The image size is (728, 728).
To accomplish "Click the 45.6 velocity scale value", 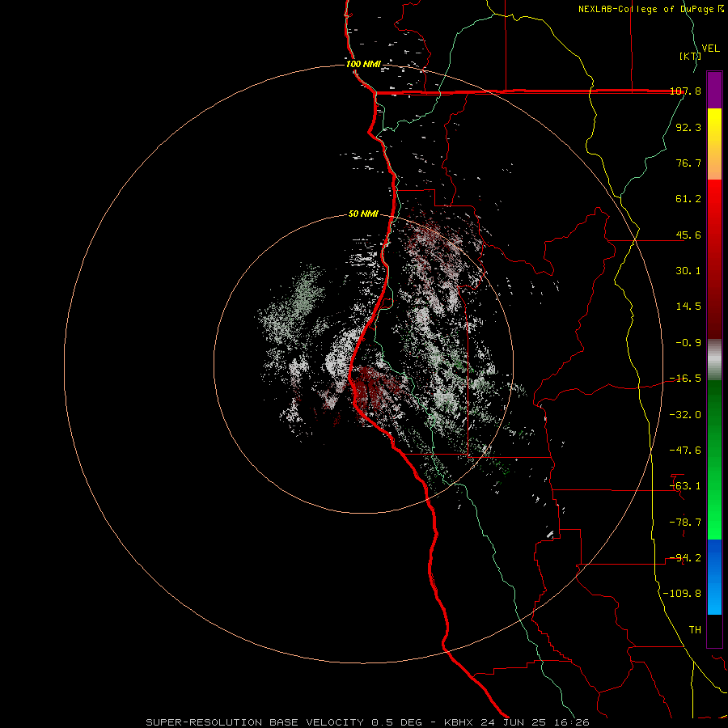I will [688, 235].
